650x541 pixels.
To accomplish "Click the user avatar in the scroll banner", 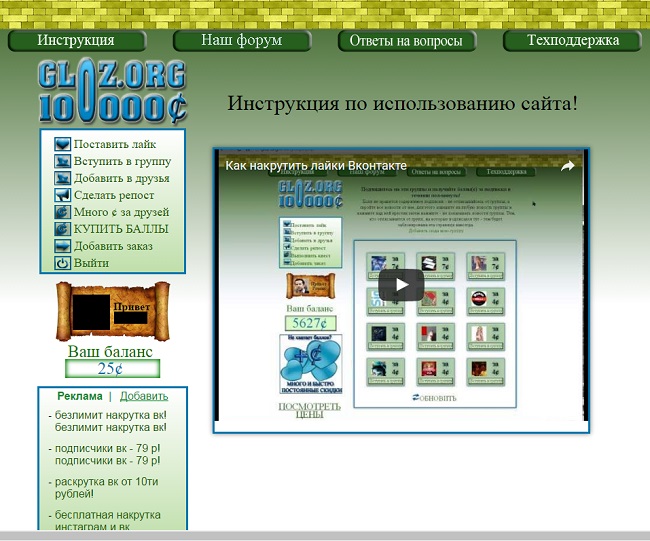I will [91, 312].
